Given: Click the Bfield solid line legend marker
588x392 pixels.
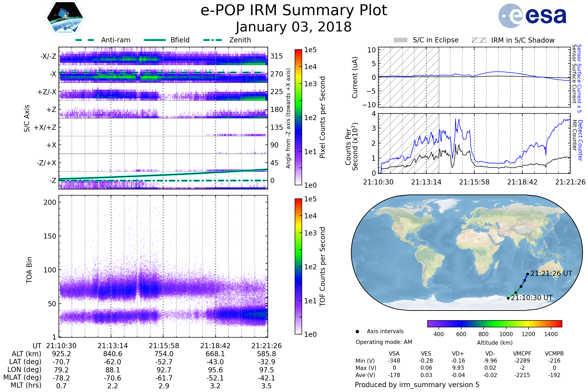Looking at the screenshot, I should pyautogui.click(x=155, y=40).
